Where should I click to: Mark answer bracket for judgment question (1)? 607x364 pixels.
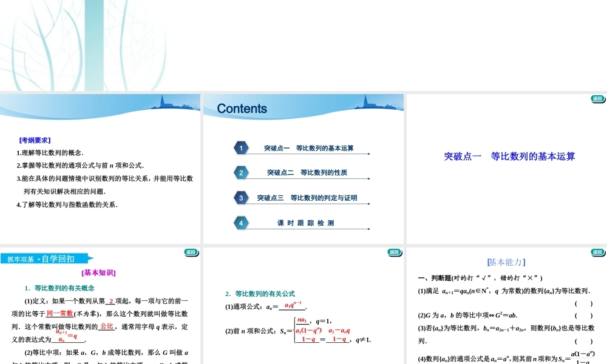click(583, 304)
